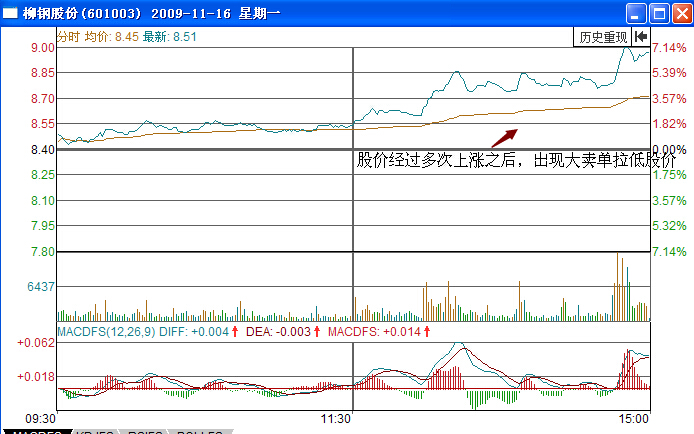Close the 柳钢股份 chart window
This screenshot has width=694, height=434.
pos(680,14)
